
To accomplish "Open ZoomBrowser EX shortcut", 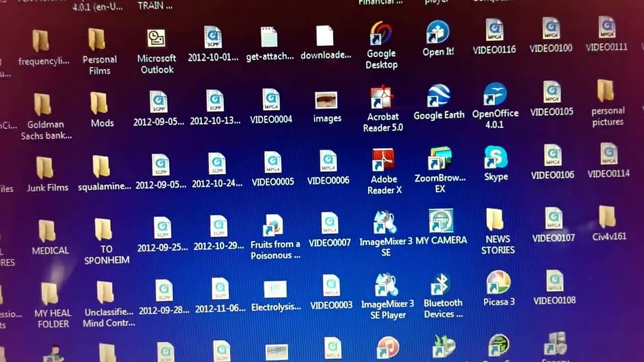I will pyautogui.click(x=440, y=158).
